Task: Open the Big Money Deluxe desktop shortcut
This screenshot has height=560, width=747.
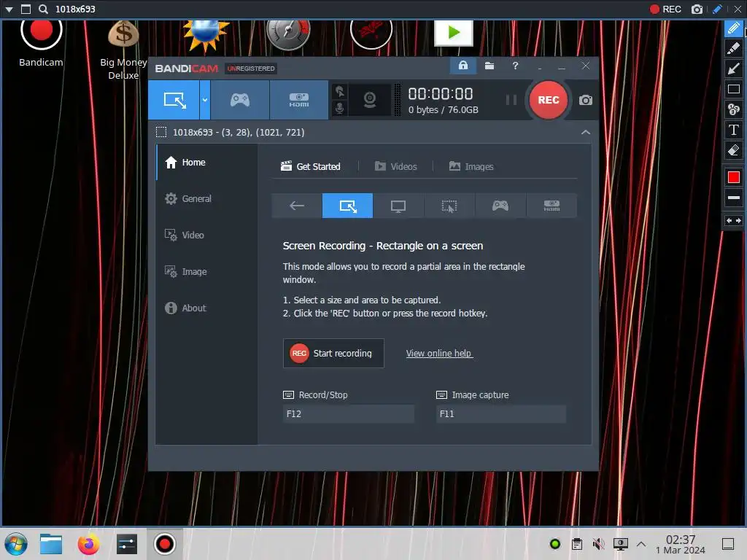Action: (x=123, y=50)
